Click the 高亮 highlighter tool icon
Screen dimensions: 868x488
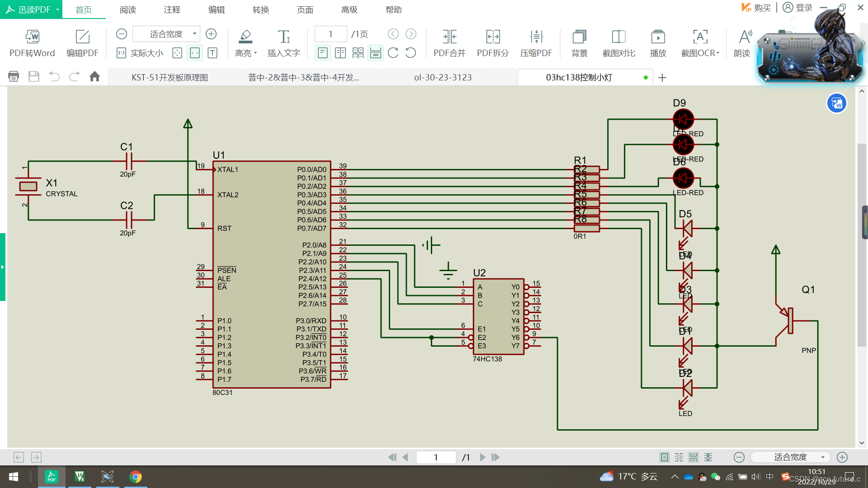point(245,37)
